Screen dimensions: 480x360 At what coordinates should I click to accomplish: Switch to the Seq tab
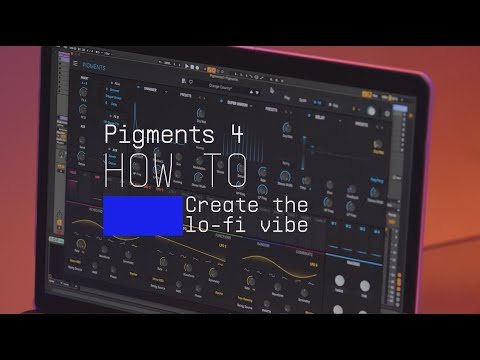[x=334, y=105]
